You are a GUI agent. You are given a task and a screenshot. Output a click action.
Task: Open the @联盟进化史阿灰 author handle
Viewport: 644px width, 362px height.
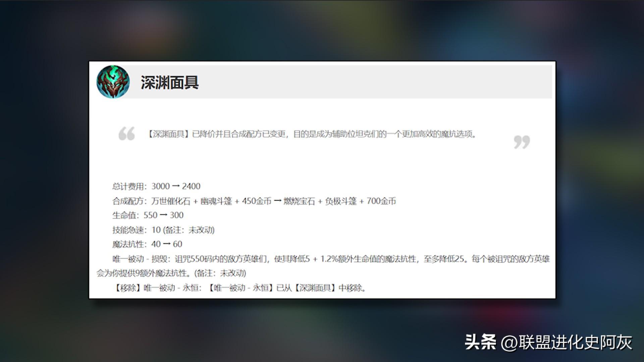tap(567, 342)
